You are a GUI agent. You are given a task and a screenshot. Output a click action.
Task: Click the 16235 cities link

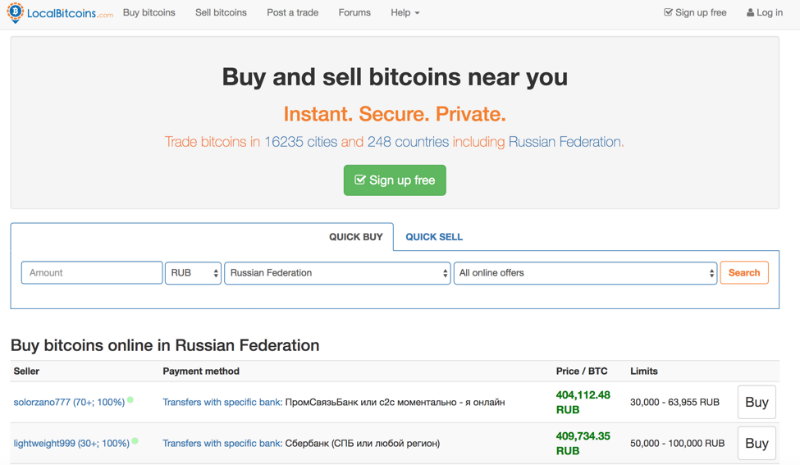[x=301, y=142]
